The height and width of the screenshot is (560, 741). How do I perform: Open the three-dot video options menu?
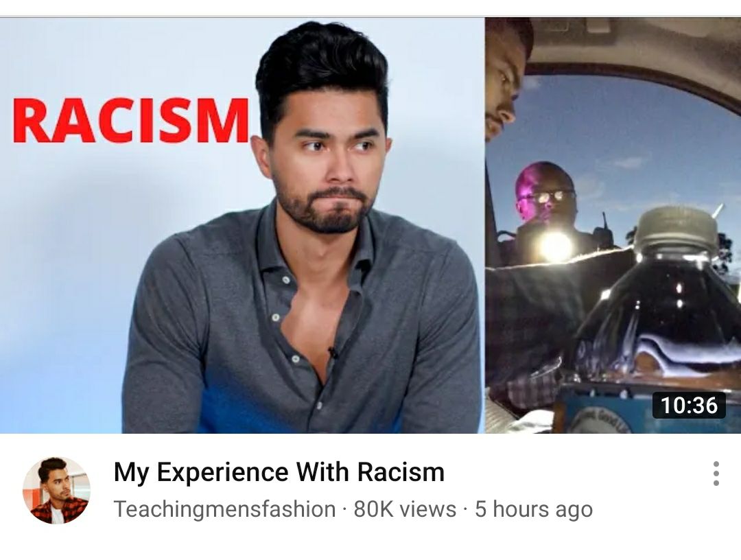[716, 474]
